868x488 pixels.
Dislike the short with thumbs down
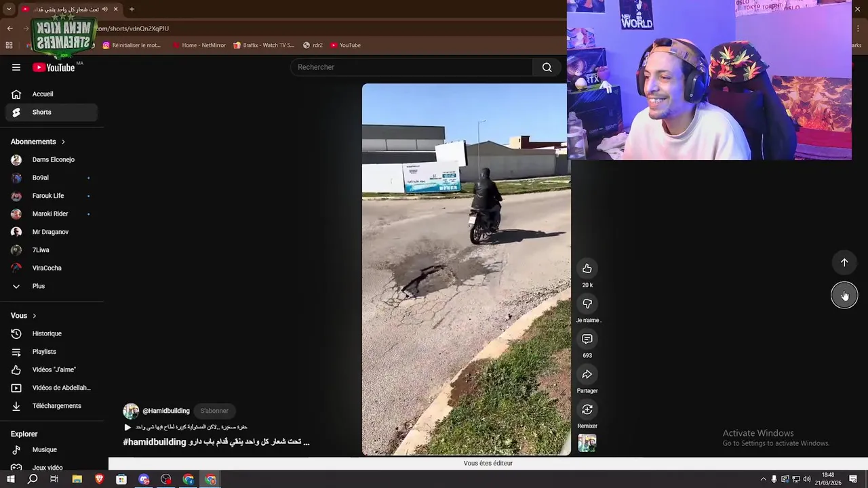coord(587,304)
